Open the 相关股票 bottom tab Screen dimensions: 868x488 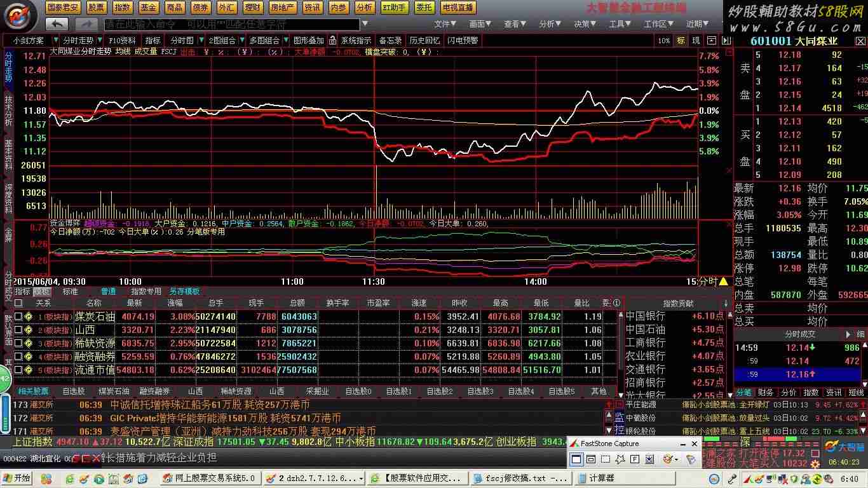pyautogui.click(x=32, y=391)
